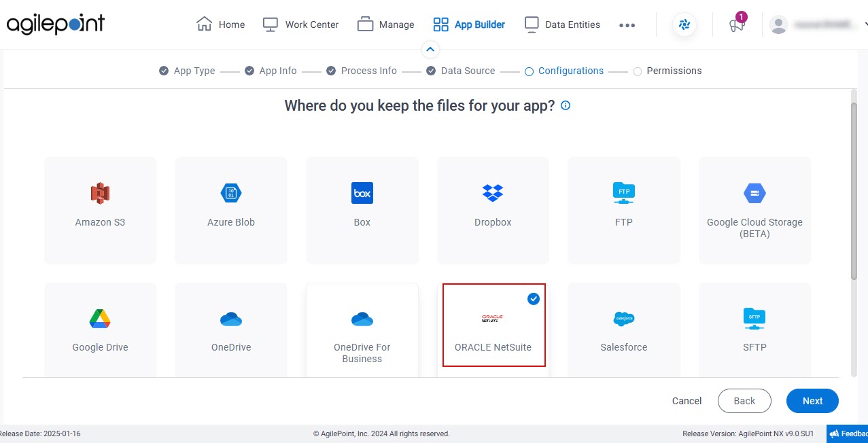Open the Feedback button
868x443 pixels.
pyautogui.click(x=848, y=433)
